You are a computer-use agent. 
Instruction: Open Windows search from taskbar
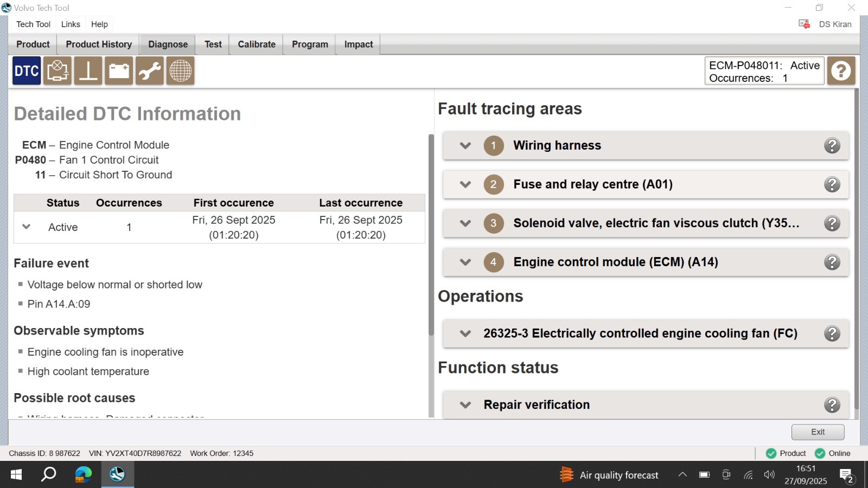49,475
